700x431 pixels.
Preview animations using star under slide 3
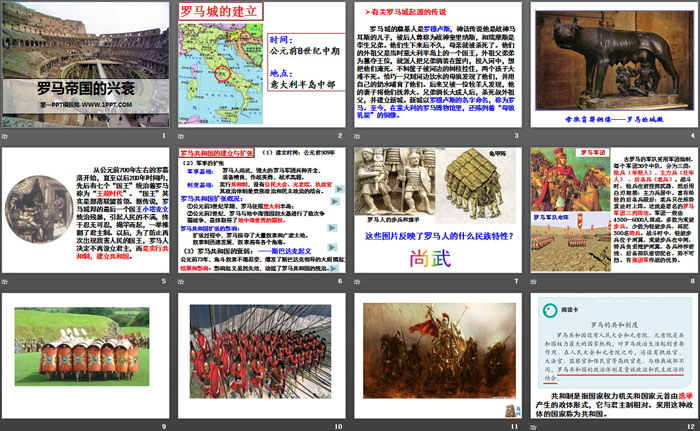[x=357, y=136]
